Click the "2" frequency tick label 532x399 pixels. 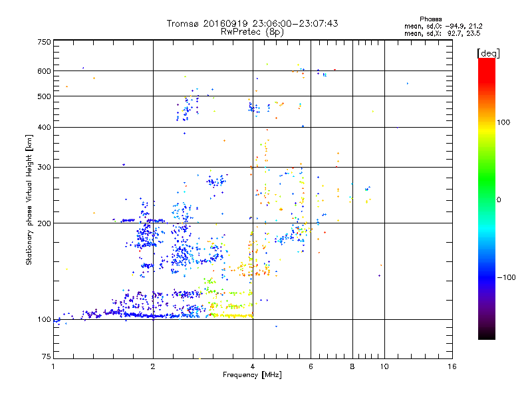153,366
